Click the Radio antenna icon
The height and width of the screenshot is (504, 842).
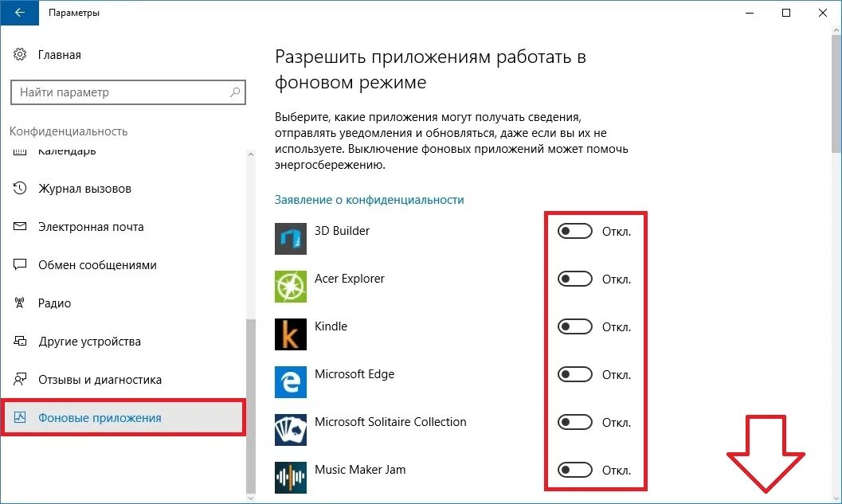tap(20, 303)
